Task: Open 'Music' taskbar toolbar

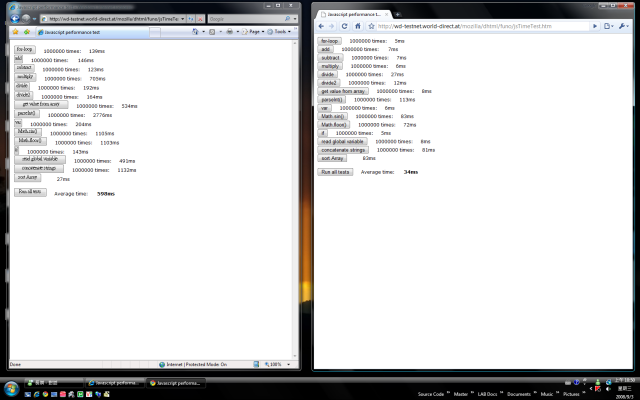Action: (x=547, y=394)
